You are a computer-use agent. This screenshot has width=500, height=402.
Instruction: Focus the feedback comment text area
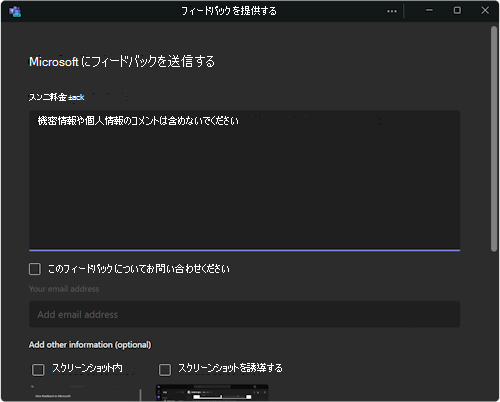point(244,180)
